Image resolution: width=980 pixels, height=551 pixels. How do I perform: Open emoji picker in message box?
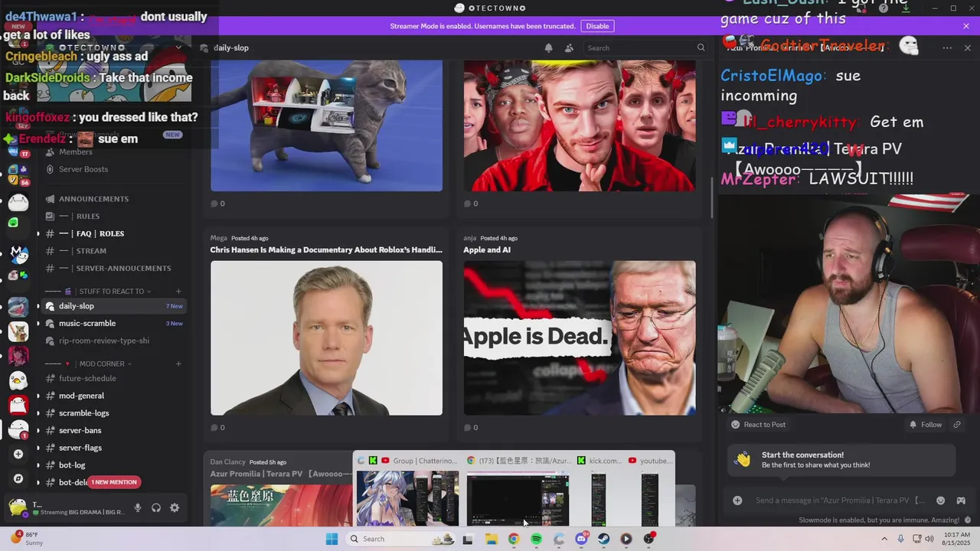(940, 500)
